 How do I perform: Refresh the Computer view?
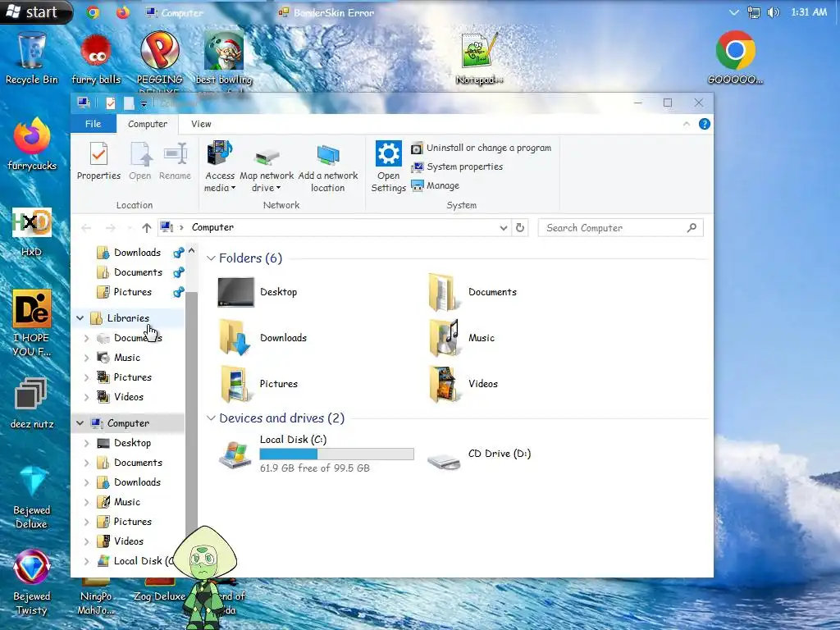coord(519,228)
